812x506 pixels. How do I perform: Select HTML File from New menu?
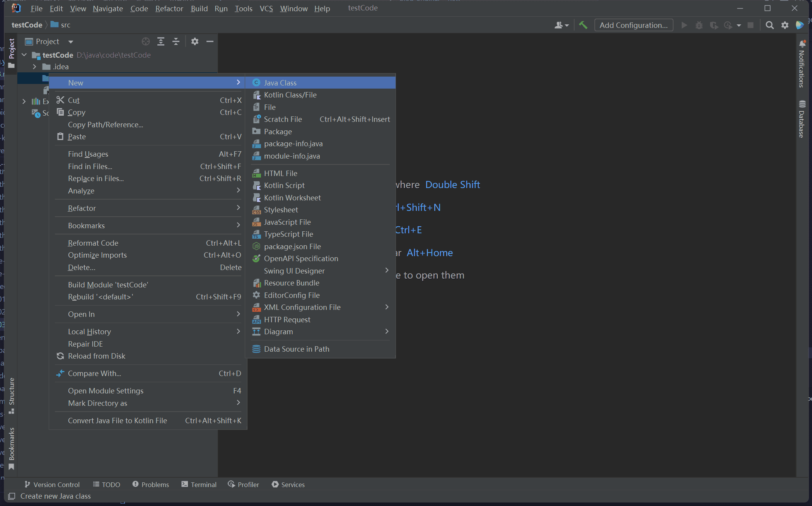[281, 173]
